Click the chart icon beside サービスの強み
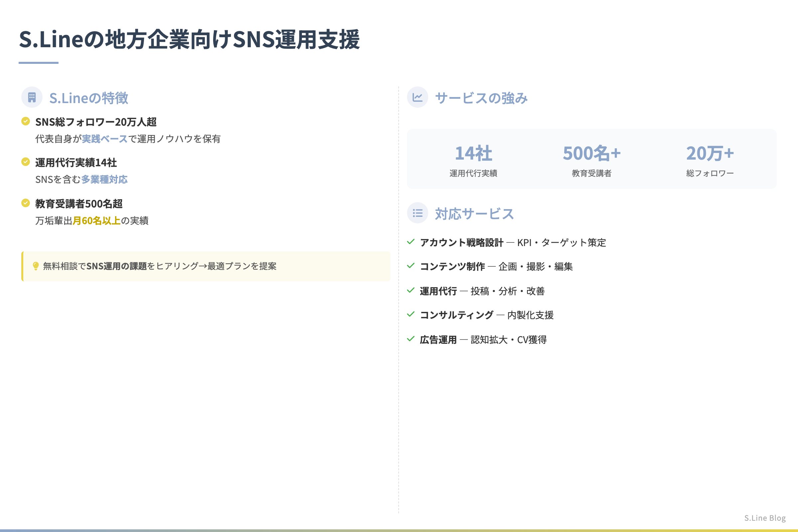The image size is (798, 532). click(x=417, y=97)
